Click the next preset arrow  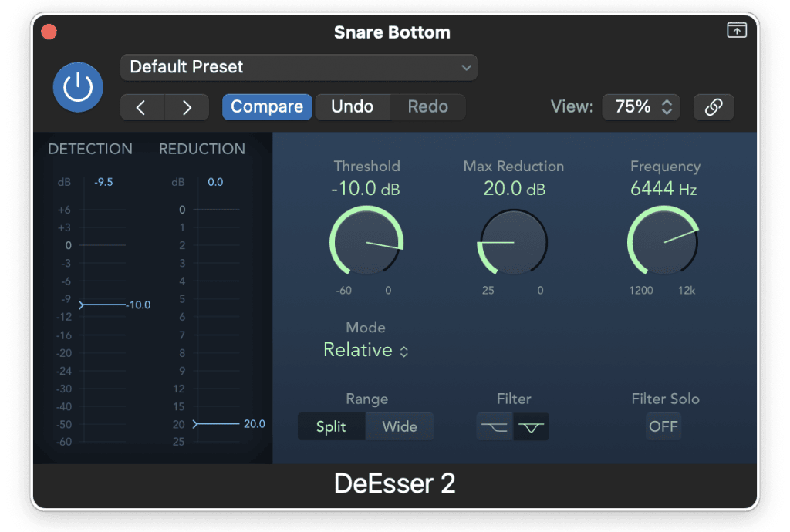point(187,107)
